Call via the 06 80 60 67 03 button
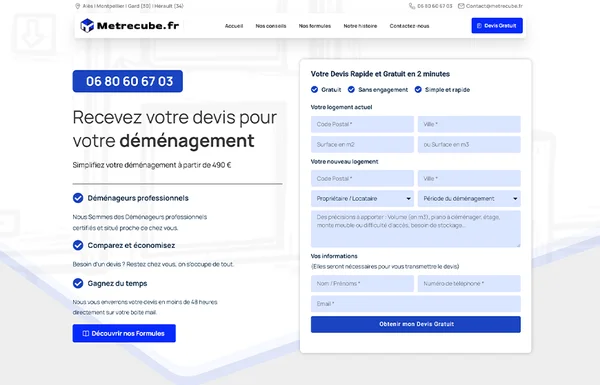 click(x=128, y=81)
